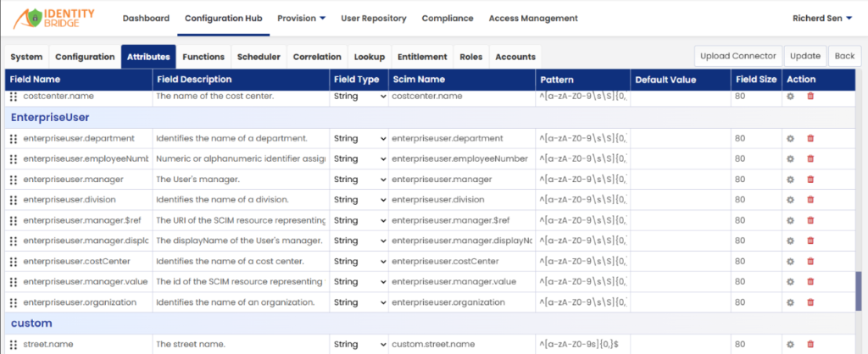The width and height of the screenshot is (868, 354).
Task: Delete the costcenter.name attribute row
Action: click(810, 97)
